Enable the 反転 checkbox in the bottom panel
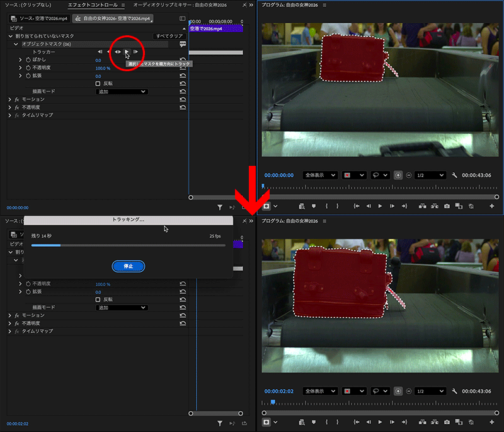 pos(98,300)
